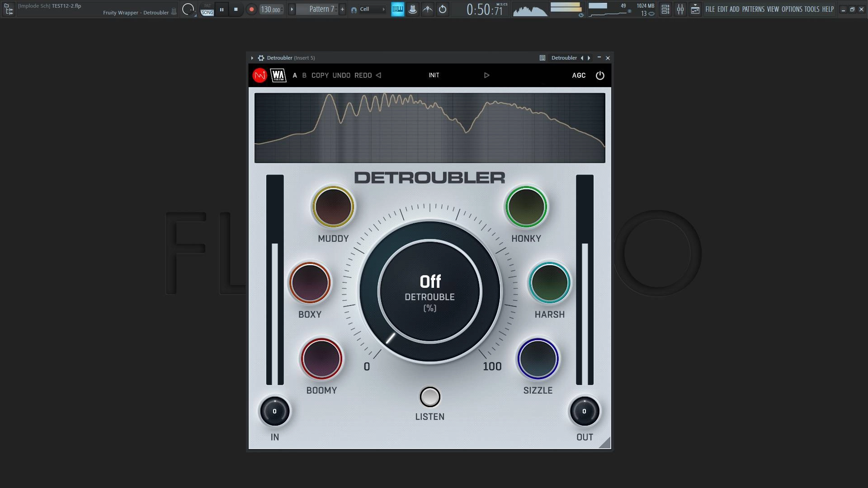Toggle the plugin power bypass button
Viewport: 868px width, 488px height.
click(x=600, y=75)
